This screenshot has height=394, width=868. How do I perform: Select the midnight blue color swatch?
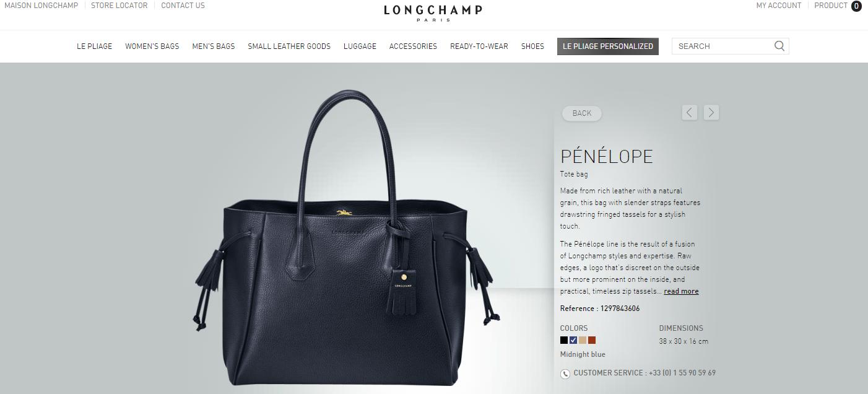pos(573,340)
